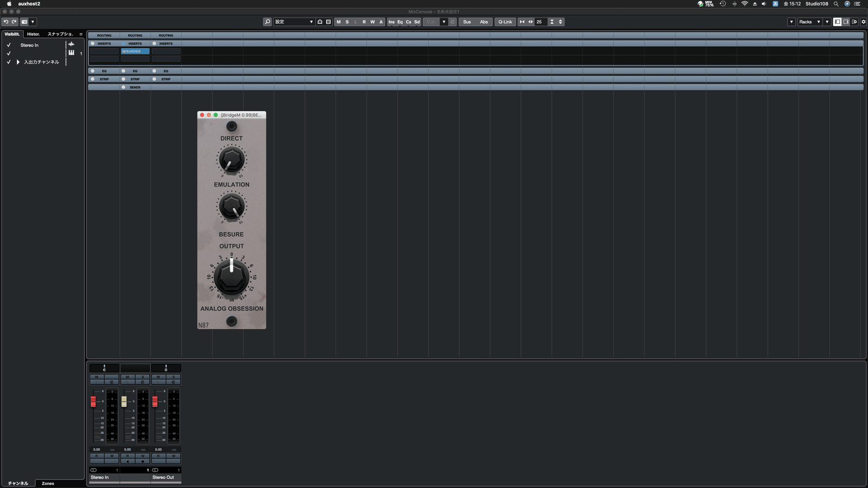Open the left zone menu icon
Image resolution: width=868 pixels, height=488 pixels.
[81, 34]
